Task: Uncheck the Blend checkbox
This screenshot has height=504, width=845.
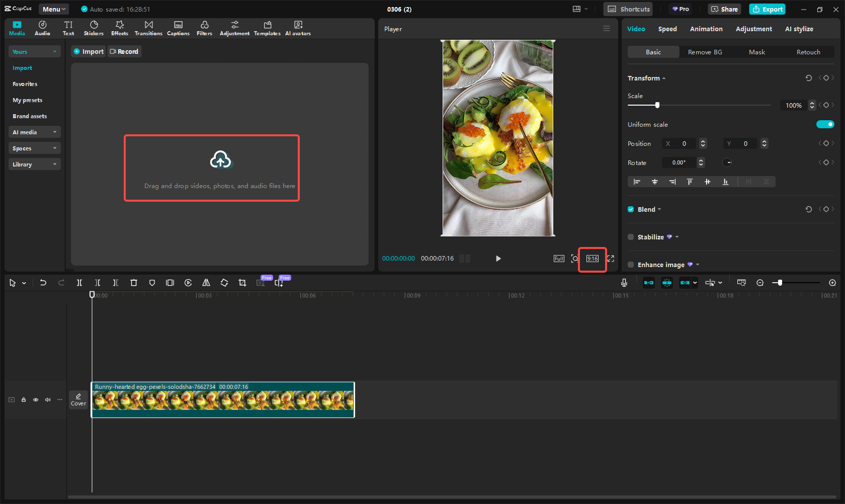Action: [631, 209]
